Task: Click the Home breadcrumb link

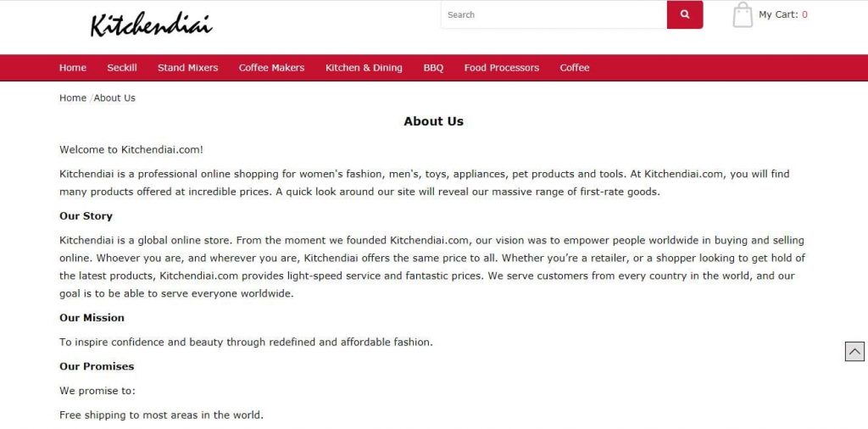Action: [x=73, y=98]
